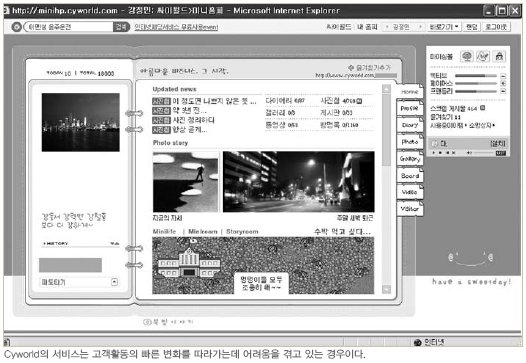Click the round icon left of search field
Image resolution: width=526 pixels, height=363 pixels.
(16, 27)
